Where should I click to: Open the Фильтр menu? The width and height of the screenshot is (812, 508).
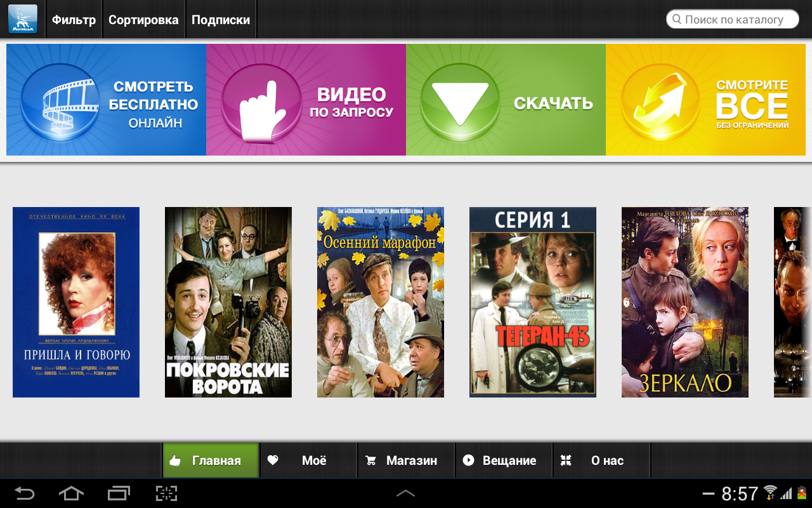74,20
